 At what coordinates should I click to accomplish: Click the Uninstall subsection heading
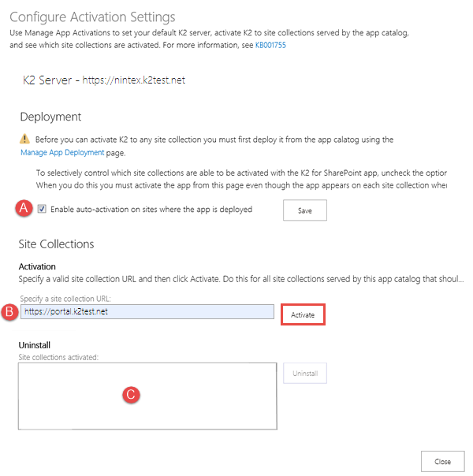tap(37, 345)
